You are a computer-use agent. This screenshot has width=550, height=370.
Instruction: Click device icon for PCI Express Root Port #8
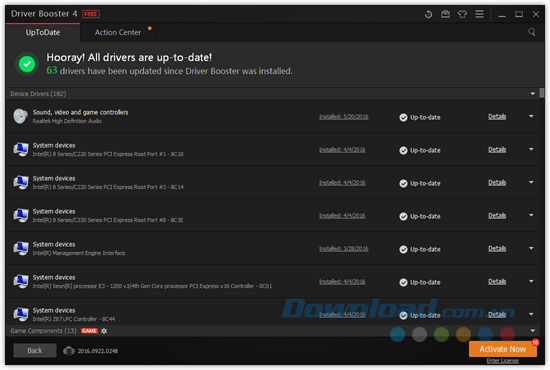[x=21, y=215]
